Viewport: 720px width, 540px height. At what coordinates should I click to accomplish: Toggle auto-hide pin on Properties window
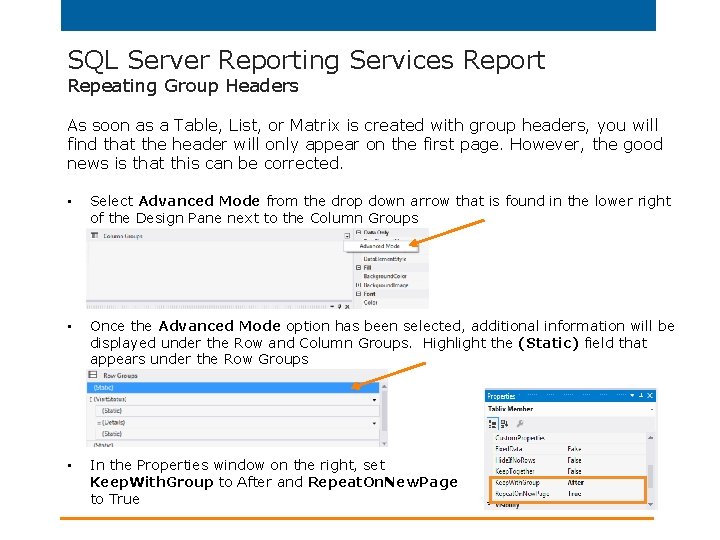(641, 395)
